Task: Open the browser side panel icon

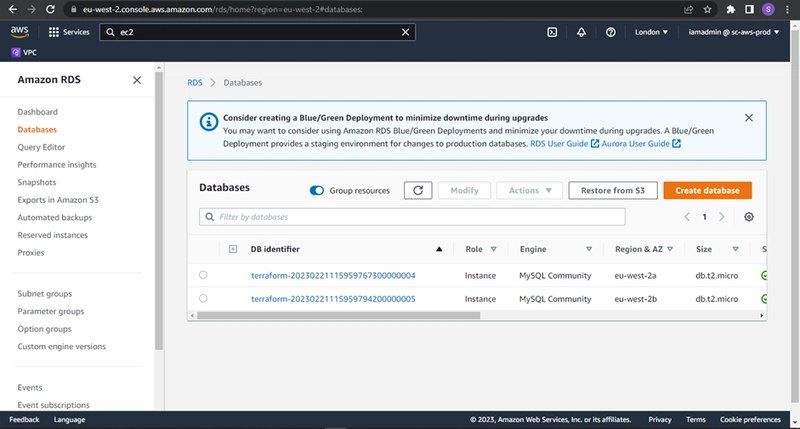Action: coord(749,9)
